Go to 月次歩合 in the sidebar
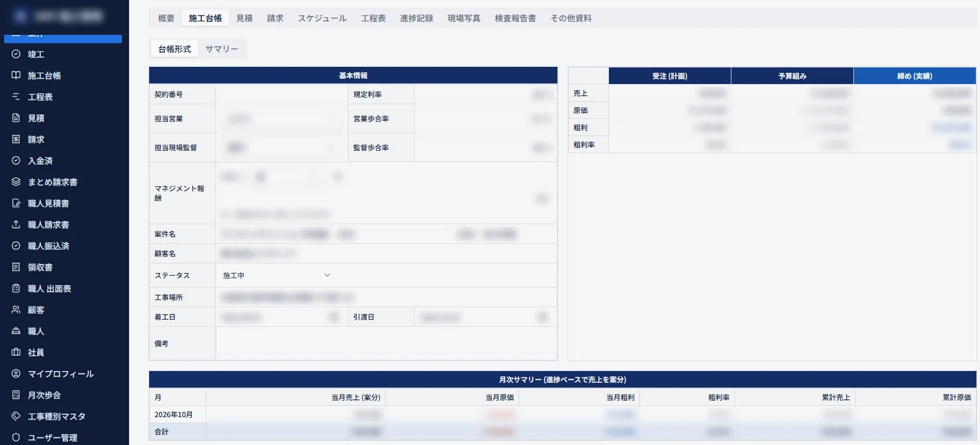This screenshot has width=980, height=445. (64, 395)
